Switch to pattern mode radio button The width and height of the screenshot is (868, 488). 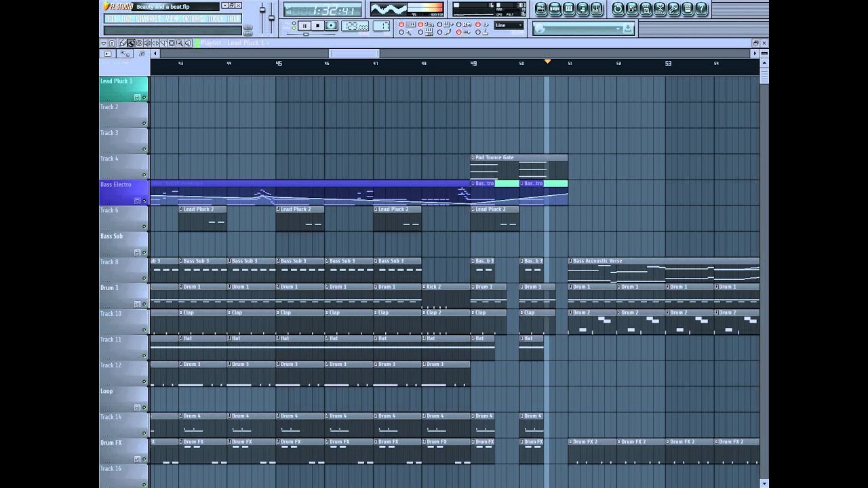tap(294, 23)
